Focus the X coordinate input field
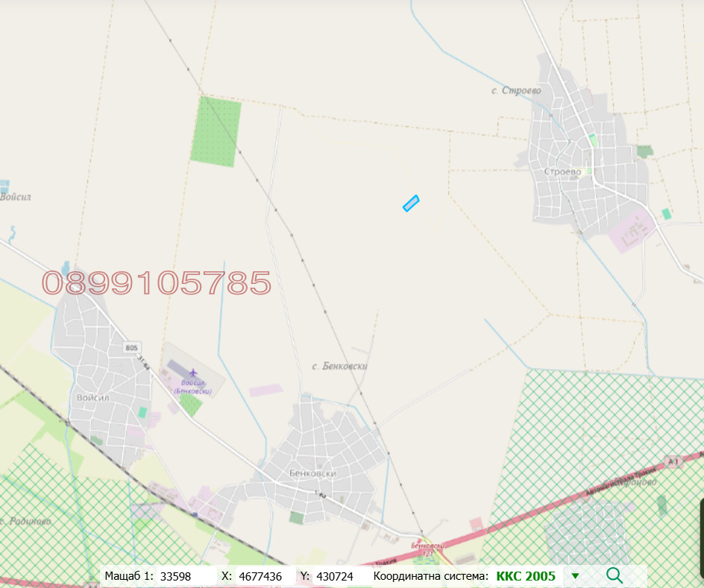The width and height of the screenshot is (704, 588). [265, 576]
